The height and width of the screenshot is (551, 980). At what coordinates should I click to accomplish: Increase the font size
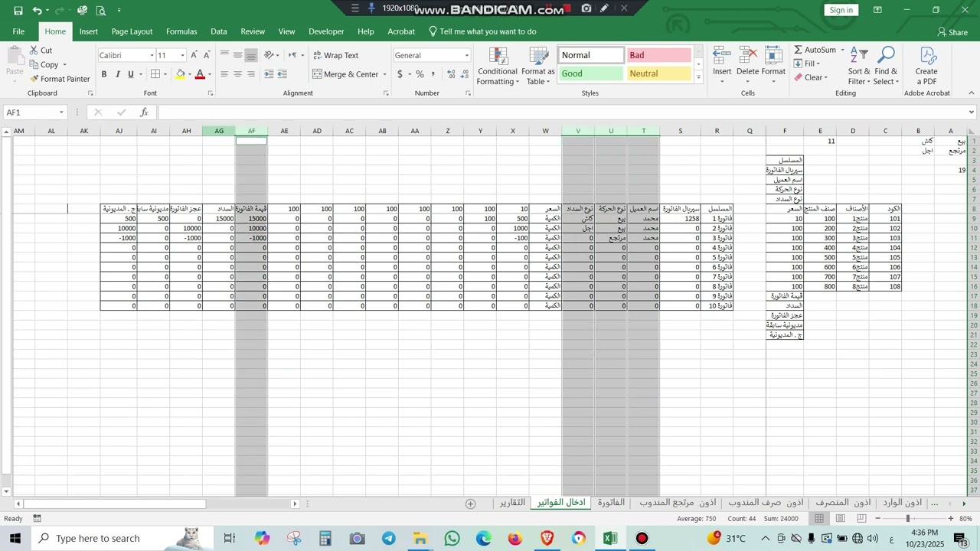click(194, 55)
